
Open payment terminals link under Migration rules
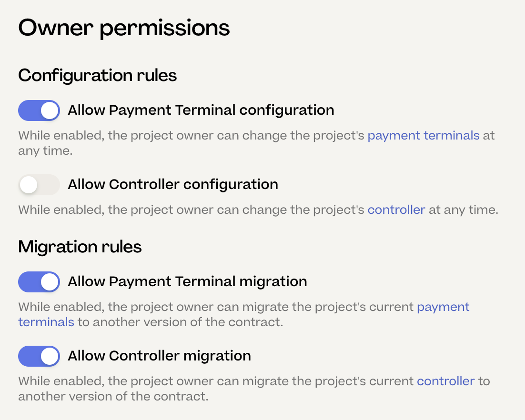point(443,307)
